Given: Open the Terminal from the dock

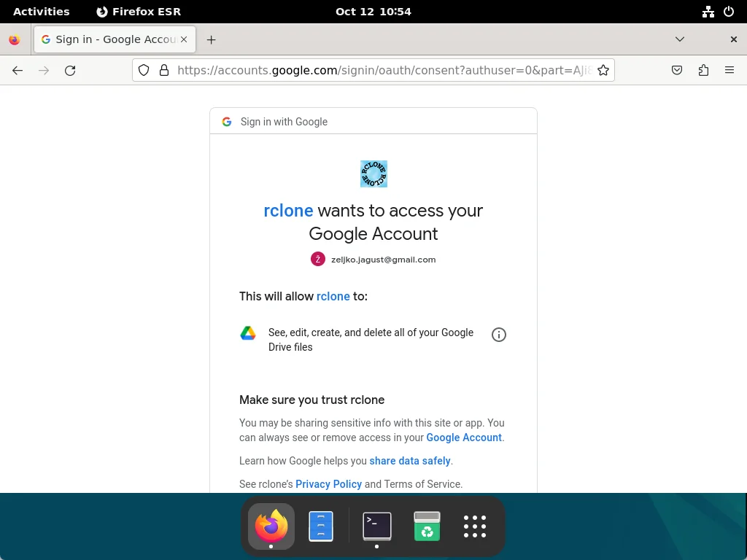Looking at the screenshot, I should point(377,526).
